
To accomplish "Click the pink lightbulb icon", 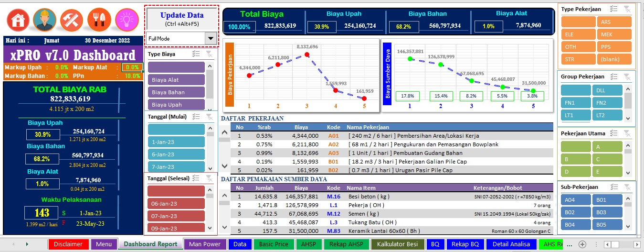I will [127, 20].
